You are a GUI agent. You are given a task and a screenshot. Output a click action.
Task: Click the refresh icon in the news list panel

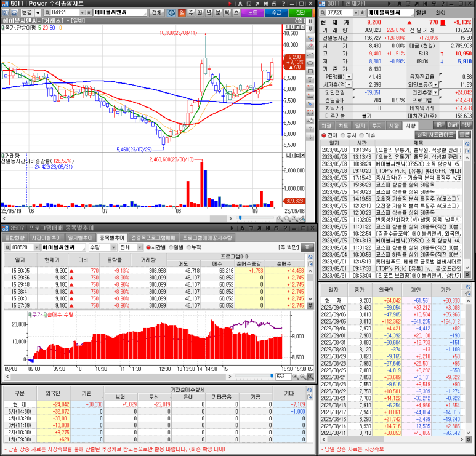click(467, 143)
